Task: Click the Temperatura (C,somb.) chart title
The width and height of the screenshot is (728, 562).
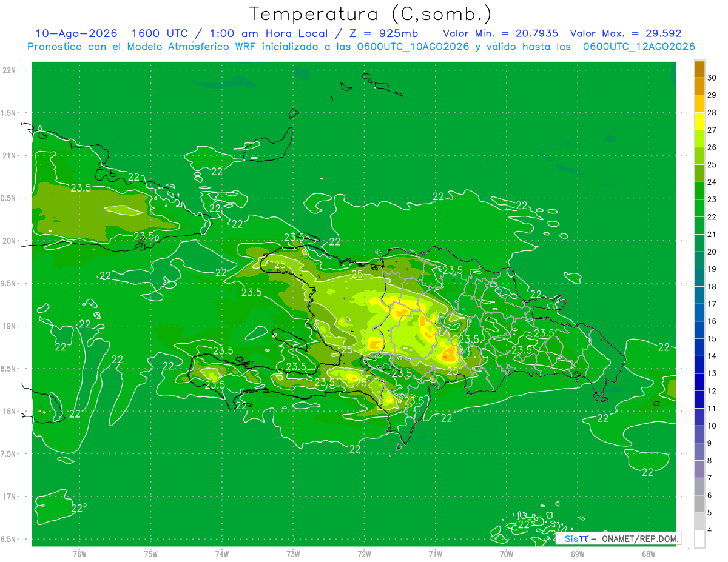Action: [371, 15]
